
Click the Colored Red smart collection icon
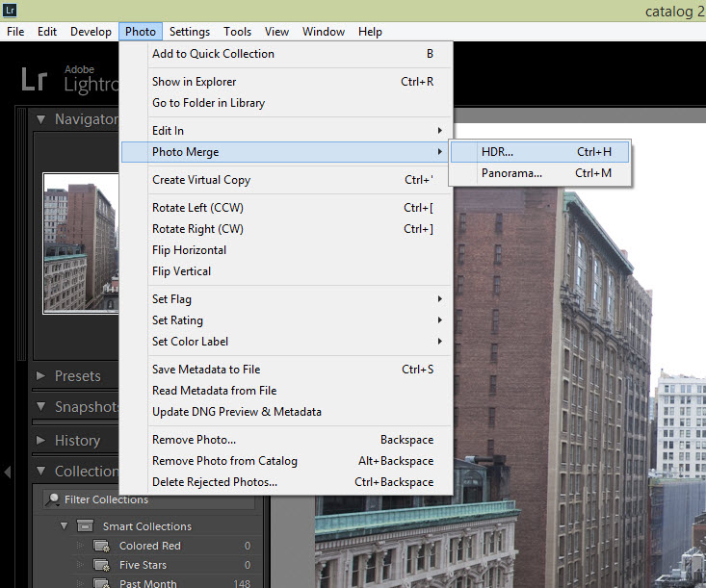coord(101,546)
